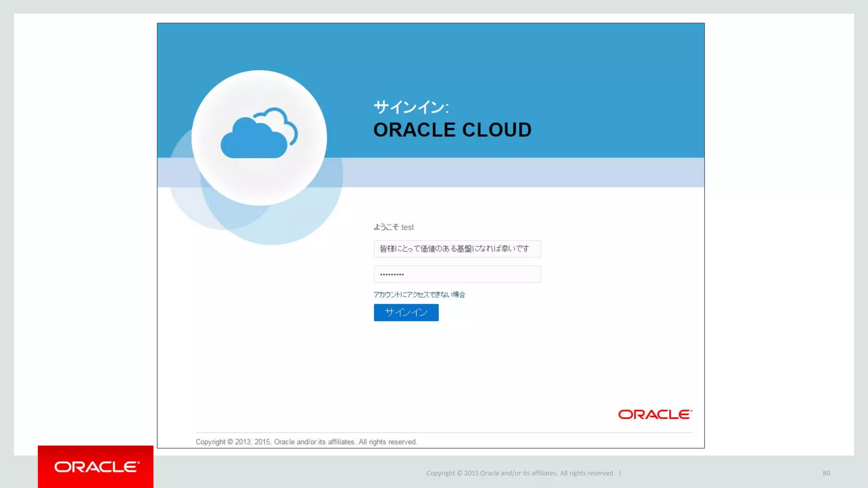Click slide page number 80

click(826, 473)
